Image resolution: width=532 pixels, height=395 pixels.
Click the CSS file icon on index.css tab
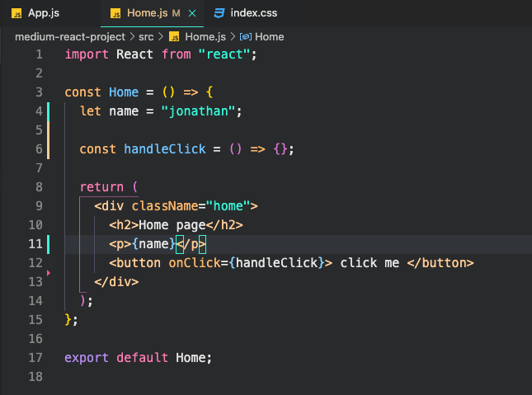coord(219,13)
